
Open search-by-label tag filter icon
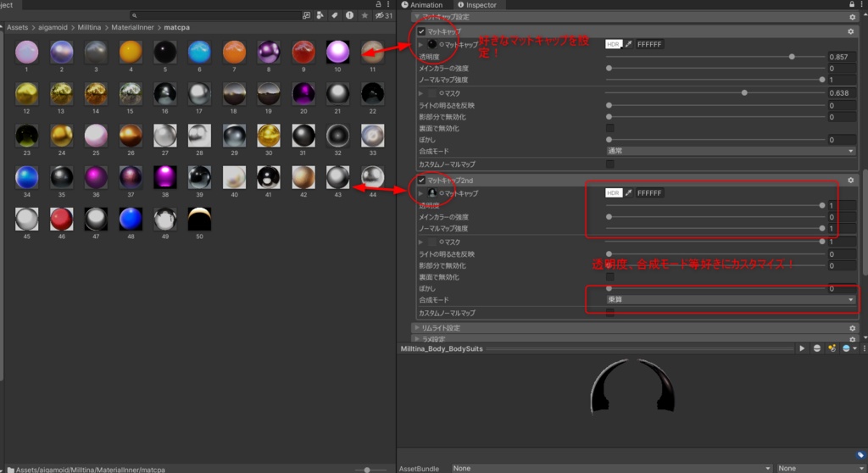[334, 15]
